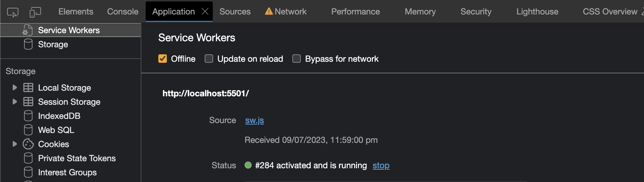Enable Bypass for network checkbox
Screen dimensions: 644x182
point(297,59)
